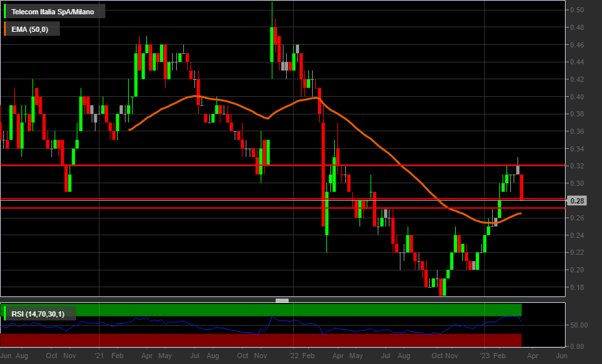Screen dimensions: 602x364
Task: Click the pane splitter handle between price and RSI
Action: (282, 300)
